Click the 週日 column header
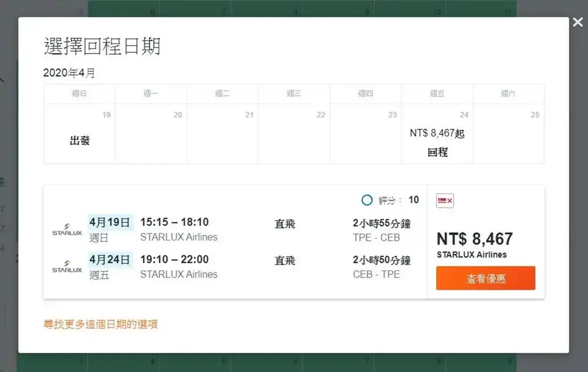 [x=79, y=93]
